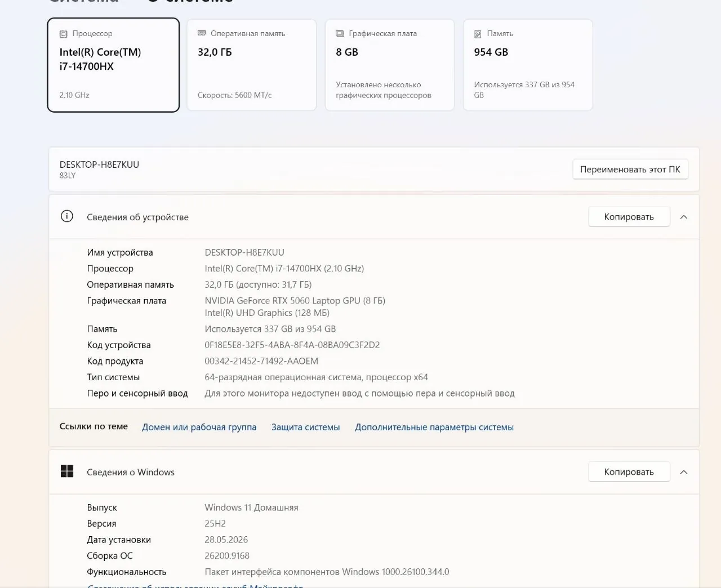Rename this PC button
This screenshot has width=721, height=588.
point(630,170)
